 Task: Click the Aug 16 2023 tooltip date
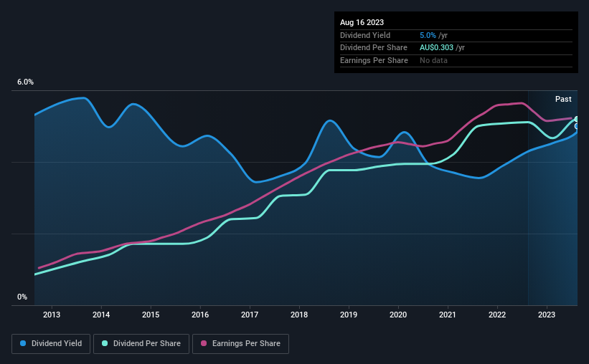pyautogui.click(x=362, y=22)
